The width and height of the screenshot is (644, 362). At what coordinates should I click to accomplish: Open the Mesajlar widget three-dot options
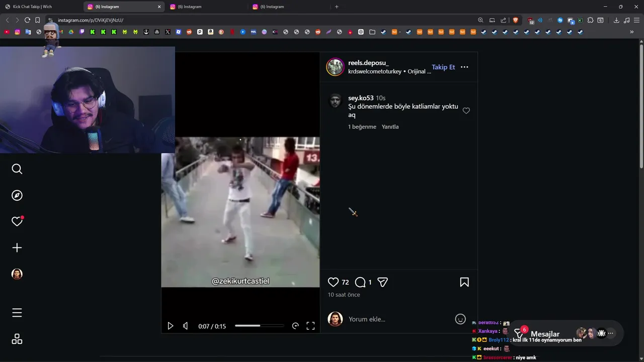point(610,333)
